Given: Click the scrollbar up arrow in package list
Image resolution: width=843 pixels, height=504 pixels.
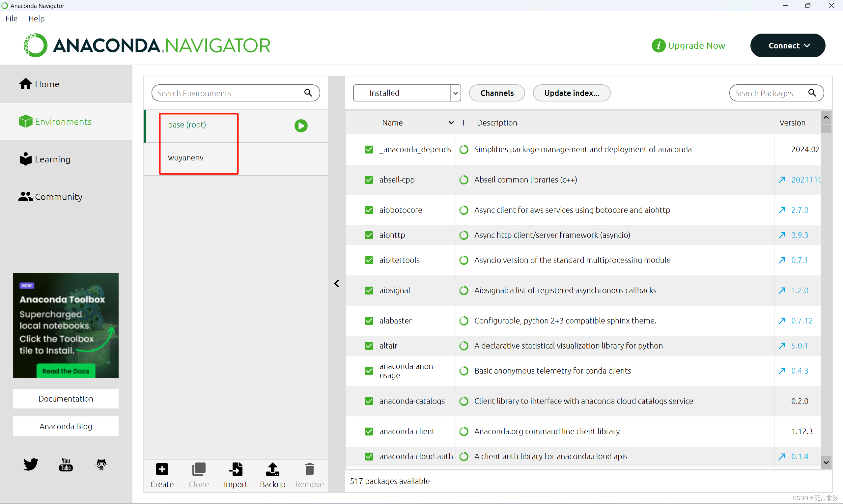Looking at the screenshot, I should click(x=826, y=117).
